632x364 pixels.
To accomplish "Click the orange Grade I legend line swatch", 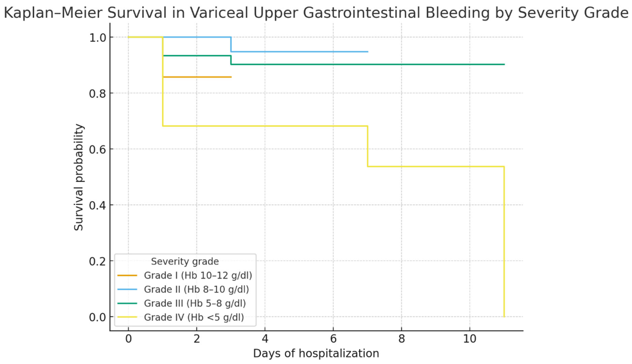I will point(127,275).
